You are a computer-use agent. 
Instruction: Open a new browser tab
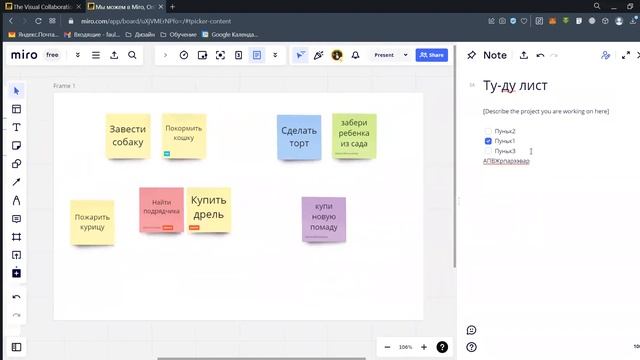point(173,7)
